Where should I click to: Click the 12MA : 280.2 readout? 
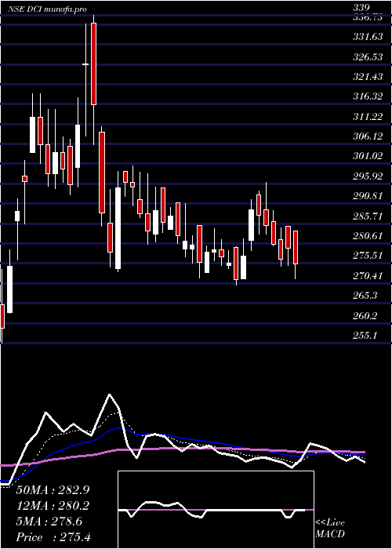pyautogui.click(x=53, y=506)
